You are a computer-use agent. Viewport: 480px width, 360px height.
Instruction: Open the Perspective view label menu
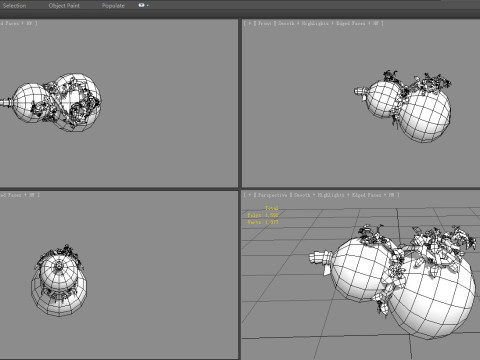[x=272, y=195]
